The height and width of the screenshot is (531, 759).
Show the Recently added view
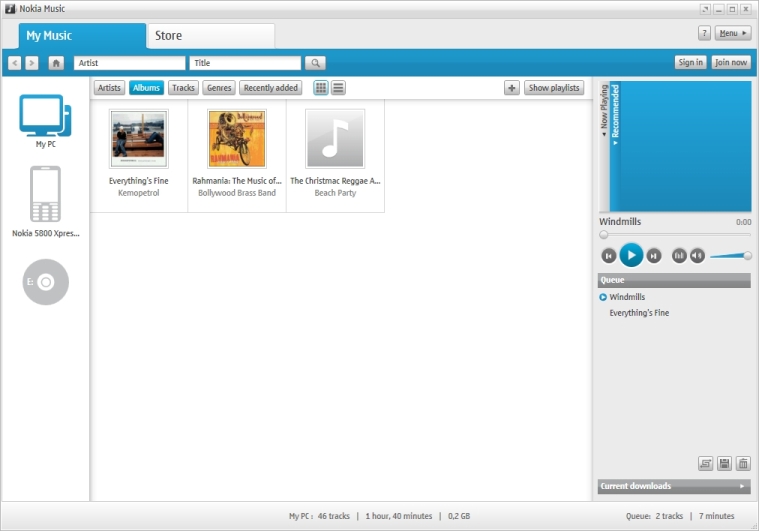pos(271,88)
